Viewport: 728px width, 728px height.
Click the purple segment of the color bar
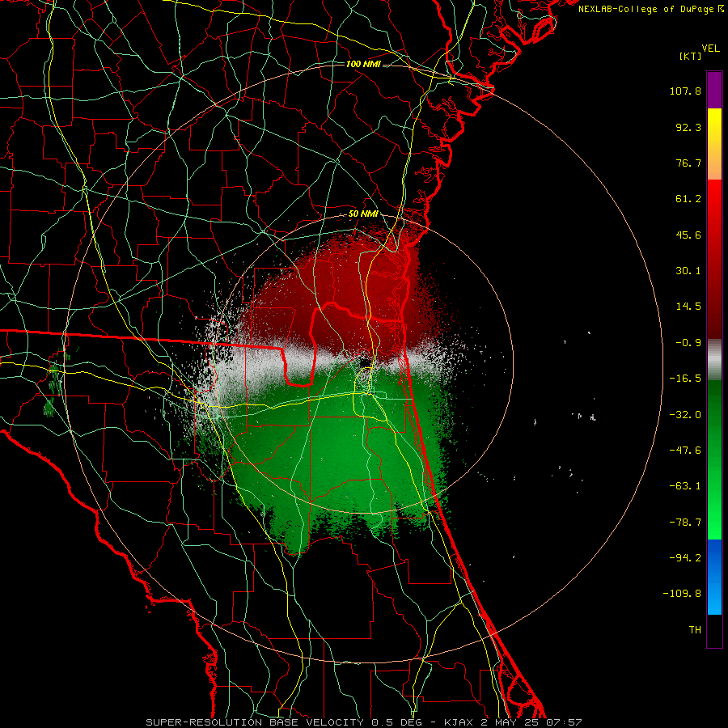click(x=714, y=90)
